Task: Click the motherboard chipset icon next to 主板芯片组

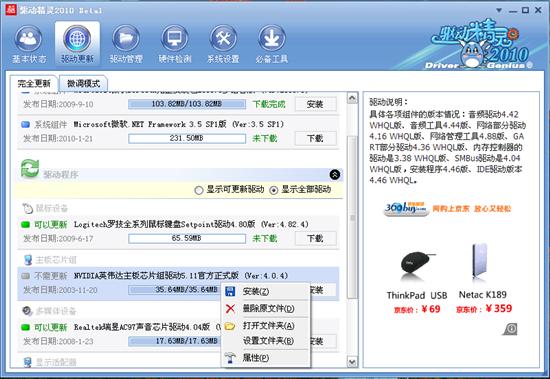Action: (28, 260)
